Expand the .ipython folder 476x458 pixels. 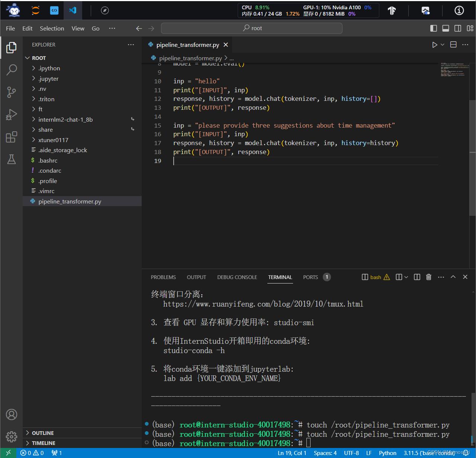82,68
